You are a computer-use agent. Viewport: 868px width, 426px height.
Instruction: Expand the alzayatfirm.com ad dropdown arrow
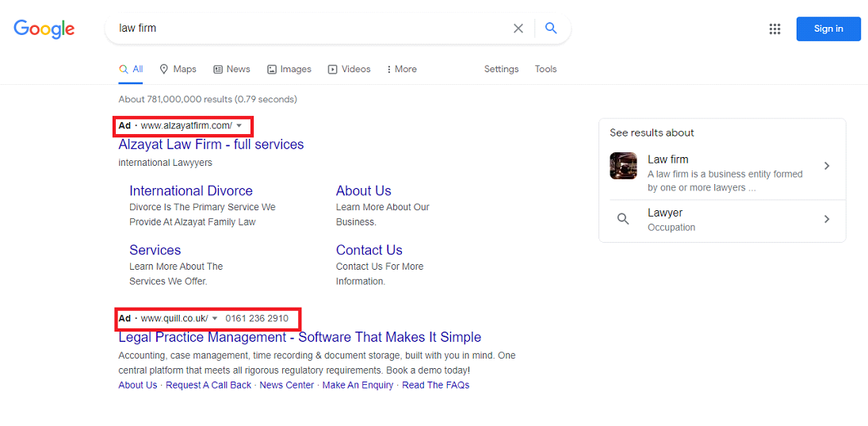(x=239, y=126)
